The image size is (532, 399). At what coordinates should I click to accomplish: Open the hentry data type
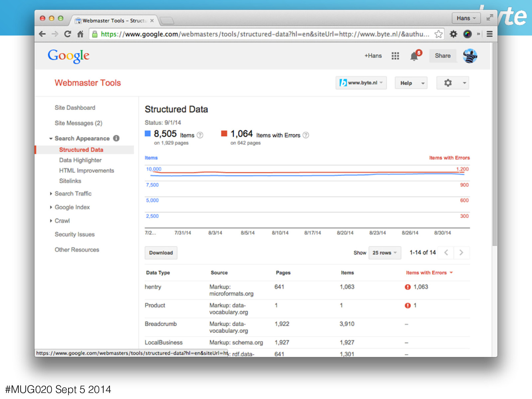pos(153,287)
